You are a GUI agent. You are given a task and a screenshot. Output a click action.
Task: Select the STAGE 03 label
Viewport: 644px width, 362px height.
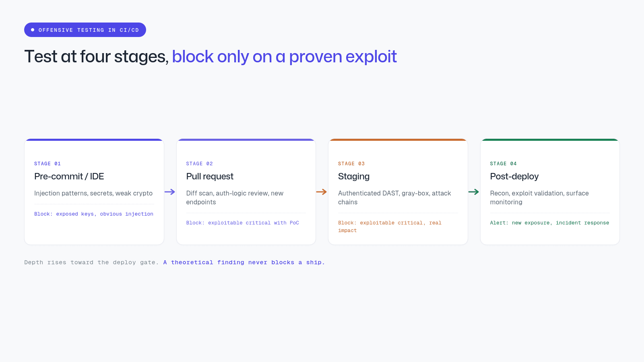pos(351,164)
